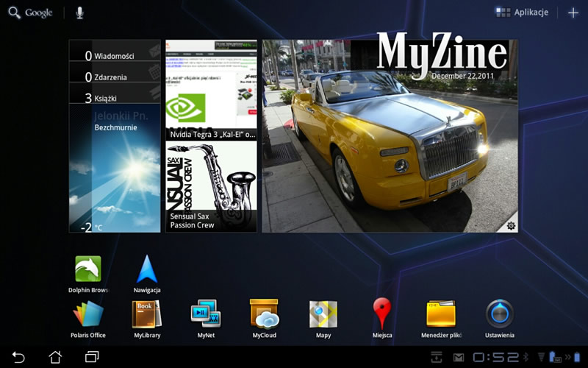Tap the Google text search box
This screenshot has height=368, width=588.
coord(39,13)
